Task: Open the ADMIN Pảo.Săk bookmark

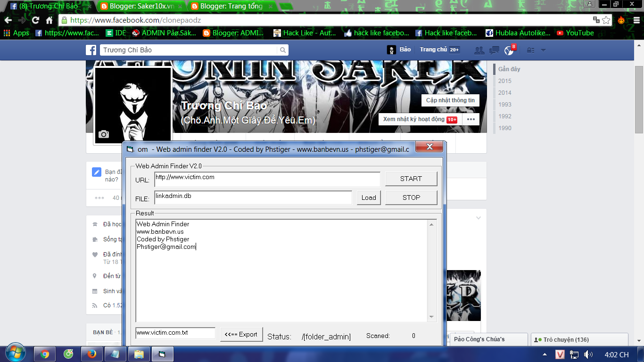Action: pyautogui.click(x=164, y=33)
